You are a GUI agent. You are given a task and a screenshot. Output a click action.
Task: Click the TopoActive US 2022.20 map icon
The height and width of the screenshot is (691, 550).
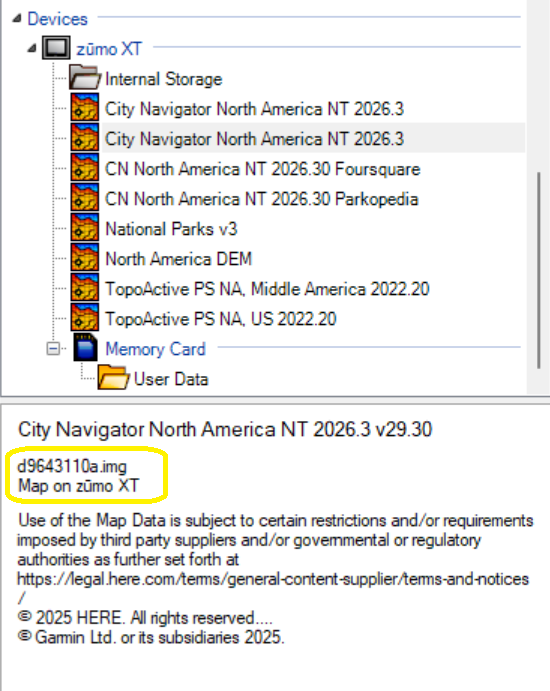(85, 318)
